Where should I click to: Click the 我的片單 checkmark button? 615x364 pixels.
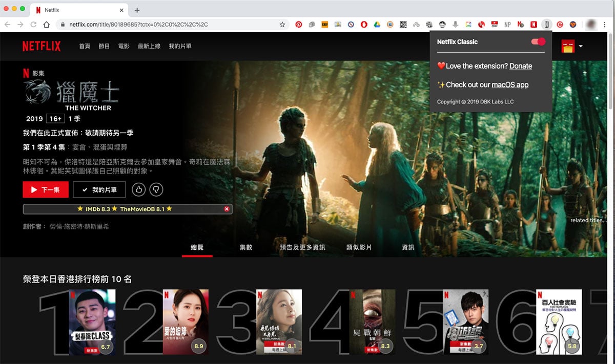tap(99, 189)
